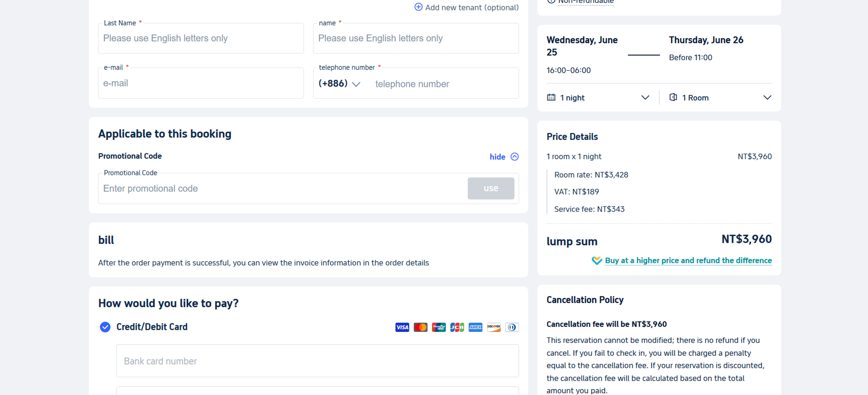Click the UnionPay card icon
The height and width of the screenshot is (395, 868).
(439, 327)
